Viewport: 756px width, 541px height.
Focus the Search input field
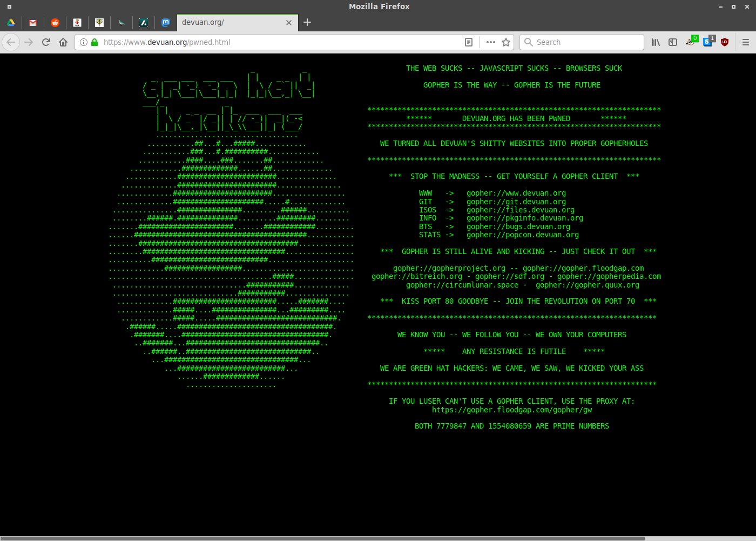coord(582,42)
